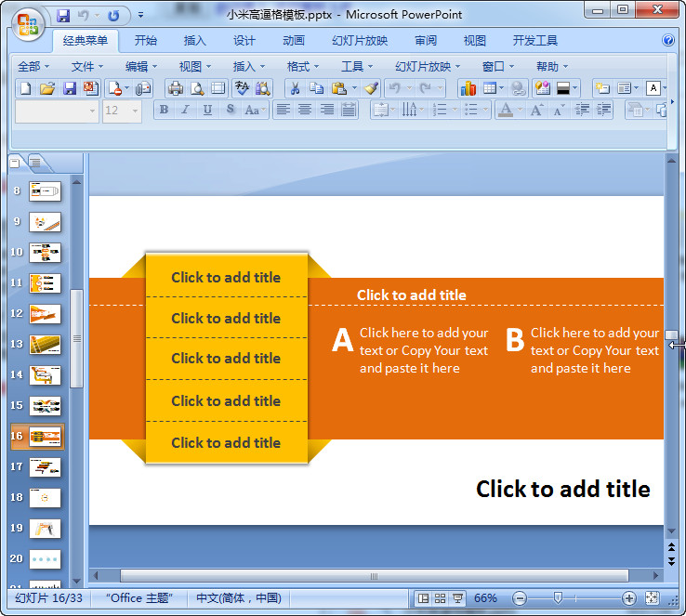Click the grayscale color mode swatch
The image size is (686, 616).
pyautogui.click(x=563, y=89)
